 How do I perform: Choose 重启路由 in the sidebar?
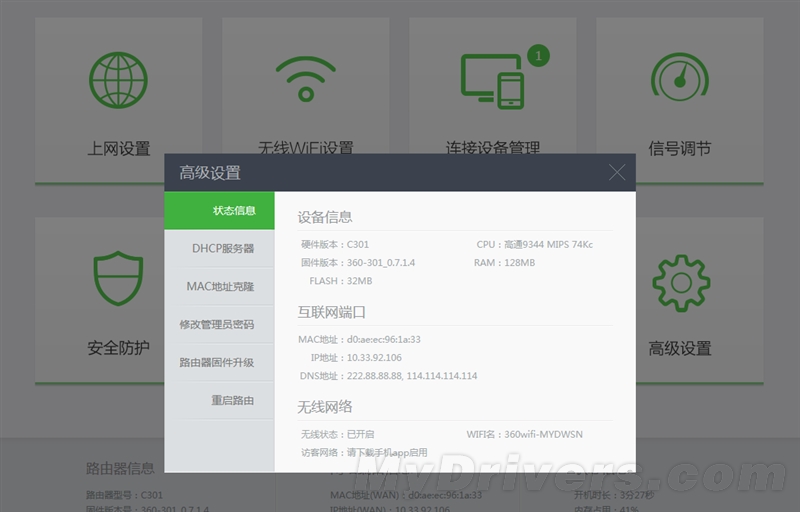coord(219,400)
